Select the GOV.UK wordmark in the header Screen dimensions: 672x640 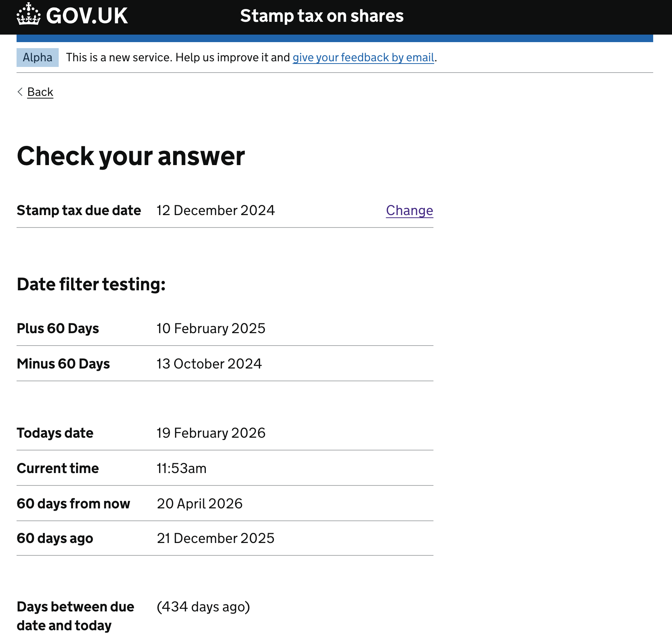87,16
